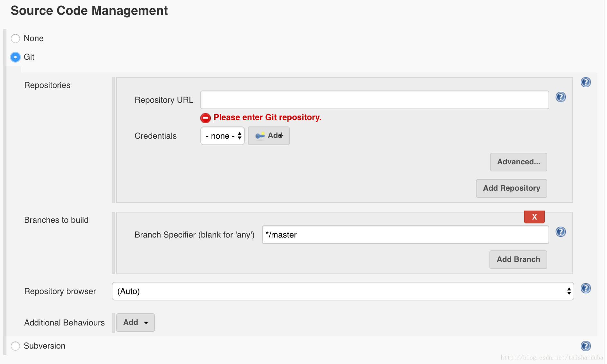Click the Source Code Management heading
Viewport: 607px width, 364px height.
point(89,11)
